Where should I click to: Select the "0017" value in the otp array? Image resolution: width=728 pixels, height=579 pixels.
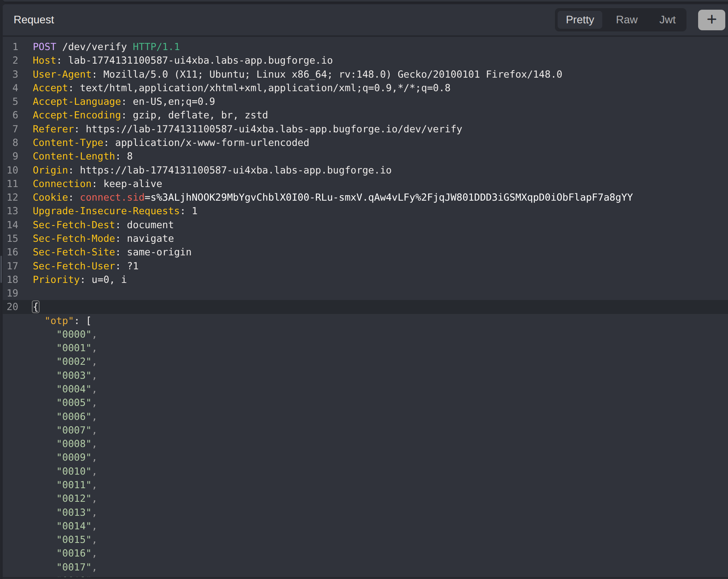(x=76, y=567)
